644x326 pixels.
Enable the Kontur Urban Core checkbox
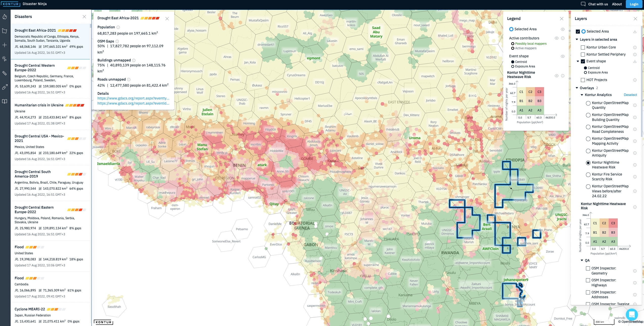583,47
